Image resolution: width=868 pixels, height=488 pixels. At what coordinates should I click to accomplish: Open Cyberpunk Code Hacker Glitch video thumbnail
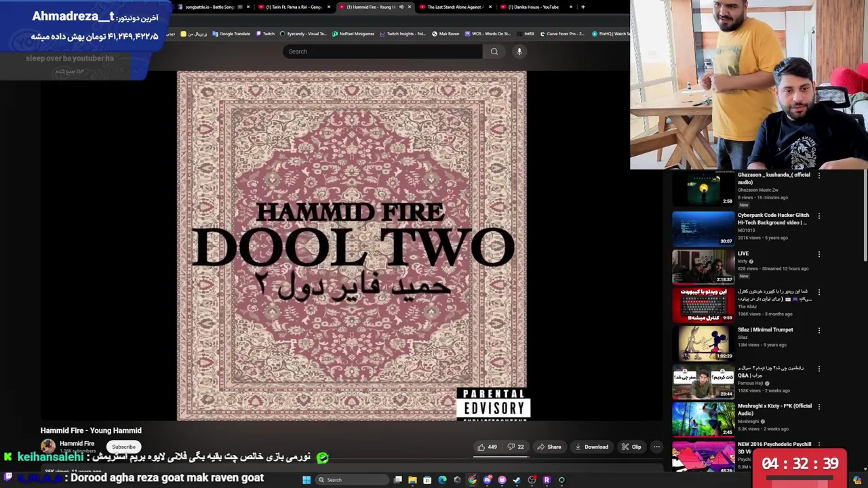tap(703, 228)
